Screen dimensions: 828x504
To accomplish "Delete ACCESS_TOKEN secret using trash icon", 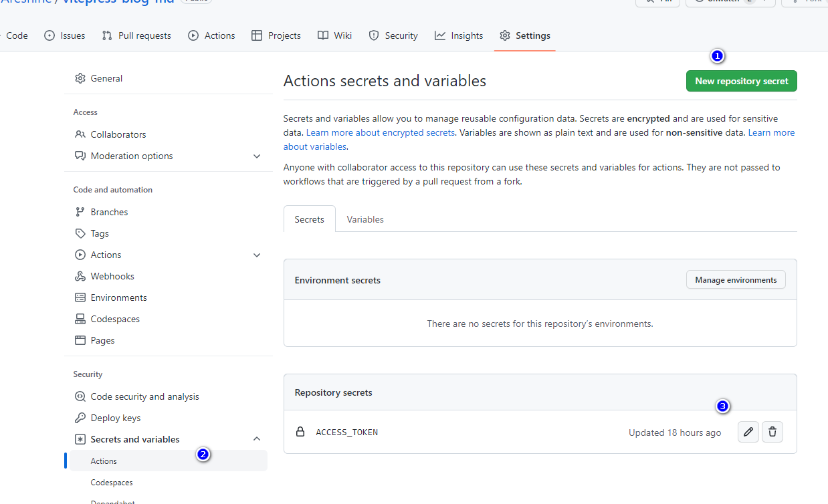I will tap(772, 432).
